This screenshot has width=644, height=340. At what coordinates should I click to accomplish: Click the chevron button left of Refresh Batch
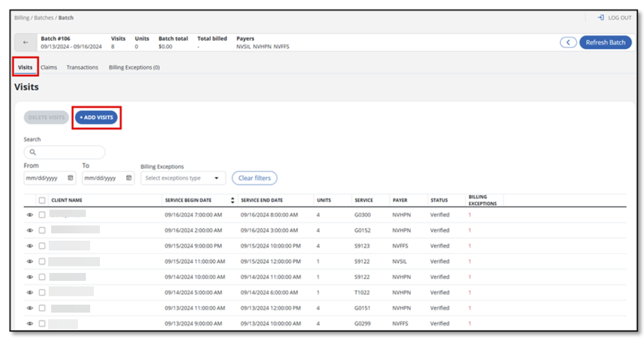[x=568, y=43]
